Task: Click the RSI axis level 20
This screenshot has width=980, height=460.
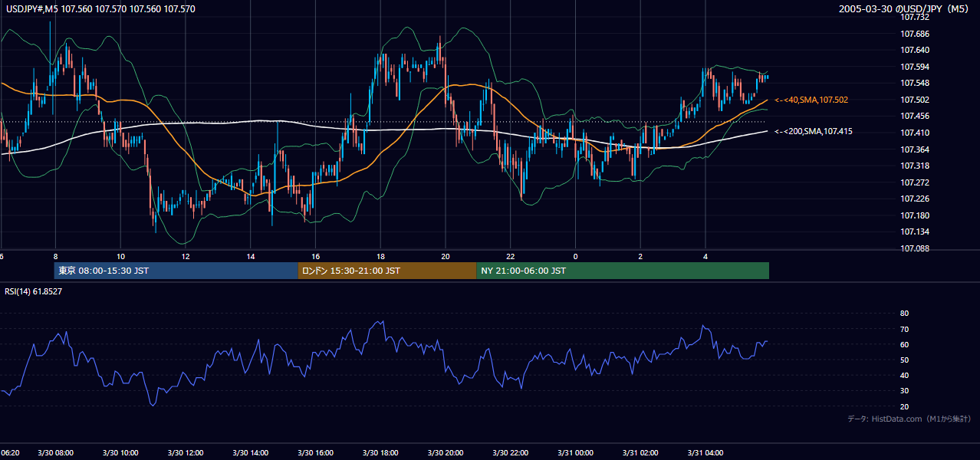Action: click(905, 406)
